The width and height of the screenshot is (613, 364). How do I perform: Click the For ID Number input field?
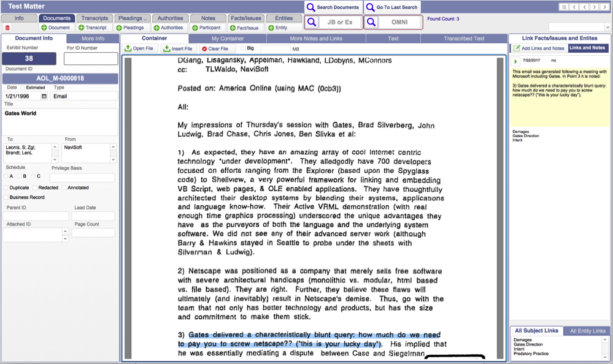91,59
